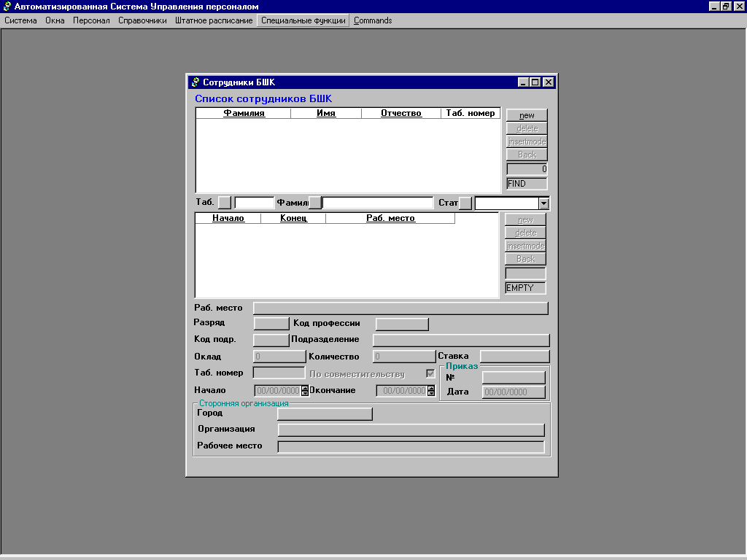Viewport: 747px width, 560px height.
Task: Open the Специальные функции menu
Action: [x=303, y=20]
